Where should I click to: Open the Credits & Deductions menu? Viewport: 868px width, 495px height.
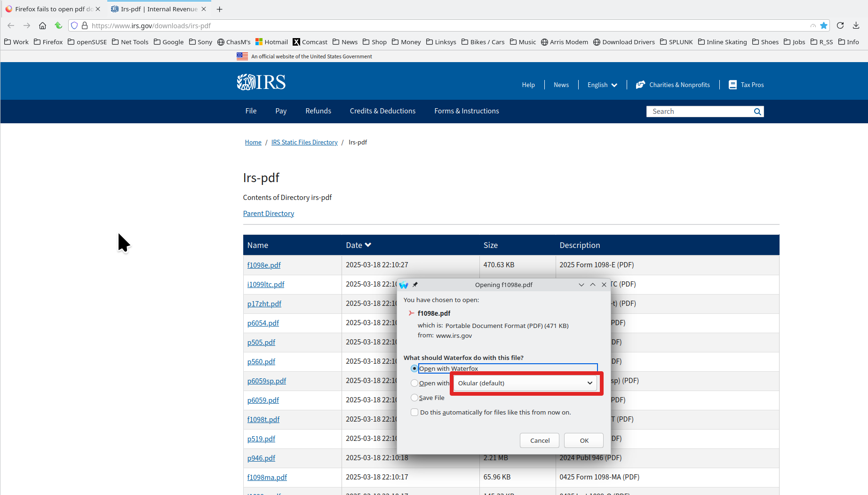[382, 111]
